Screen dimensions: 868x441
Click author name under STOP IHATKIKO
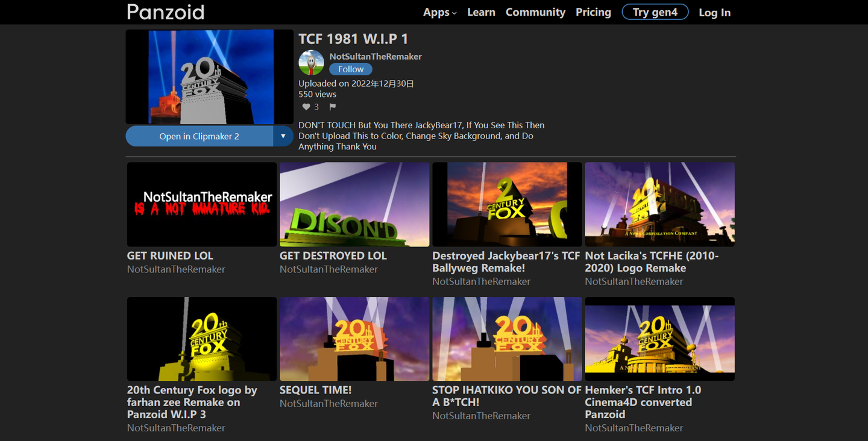coord(481,416)
